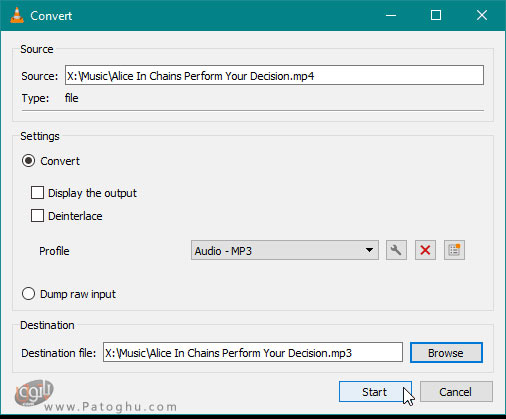Enable Display the output checkbox
Image resolution: width=506 pixels, height=419 pixels.
37,193
